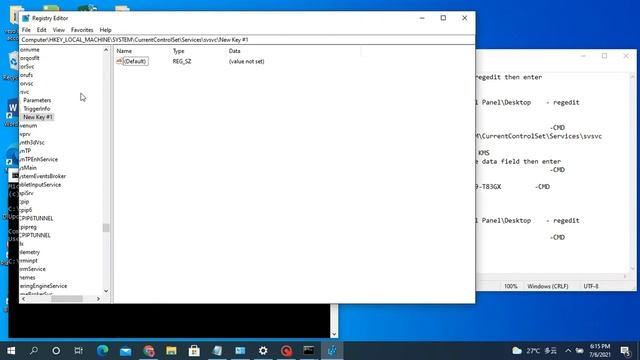
Task: Open the Favorites menu
Action: tap(82, 30)
